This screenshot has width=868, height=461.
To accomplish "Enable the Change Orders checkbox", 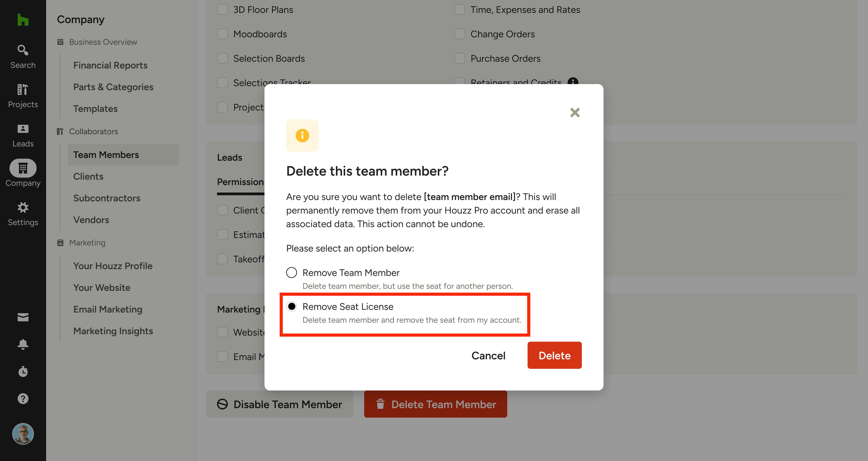I will [x=460, y=34].
